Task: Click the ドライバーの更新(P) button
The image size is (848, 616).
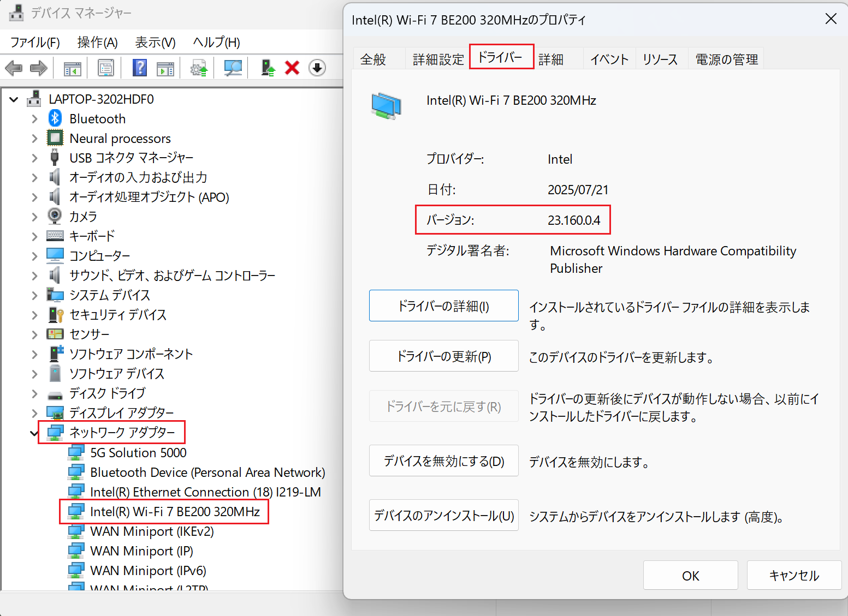Action: (443, 356)
